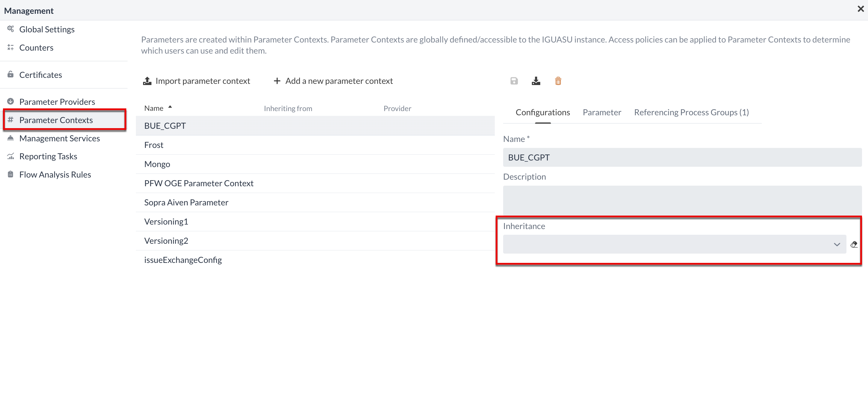Image resolution: width=868 pixels, height=403 pixels.
Task: Click the Counters sidebar icon
Action: pyautogui.click(x=10, y=47)
